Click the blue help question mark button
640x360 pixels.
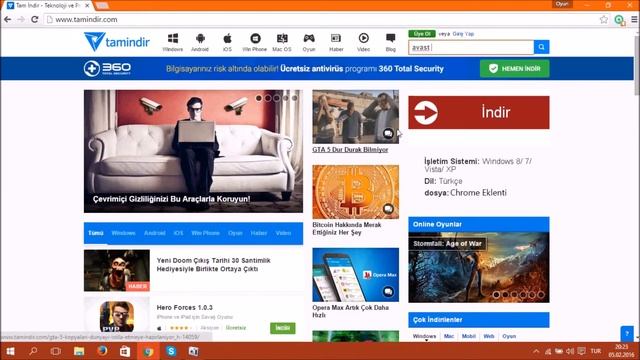(x=627, y=334)
